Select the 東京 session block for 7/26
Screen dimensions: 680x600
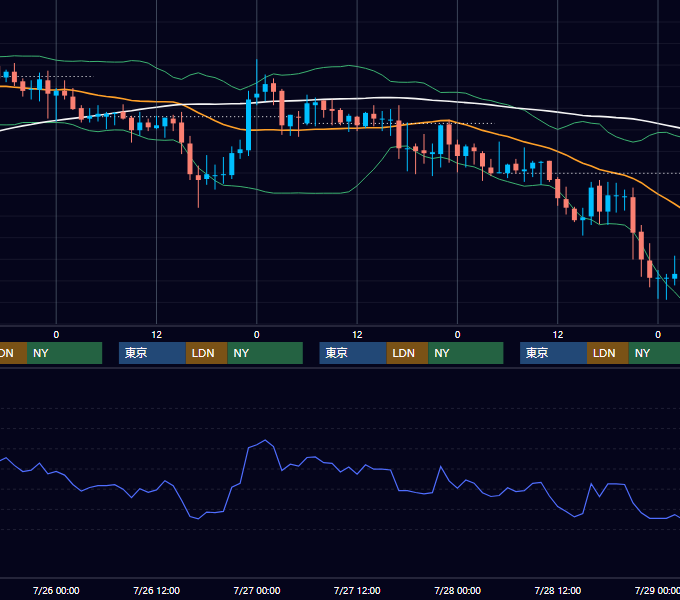153,353
